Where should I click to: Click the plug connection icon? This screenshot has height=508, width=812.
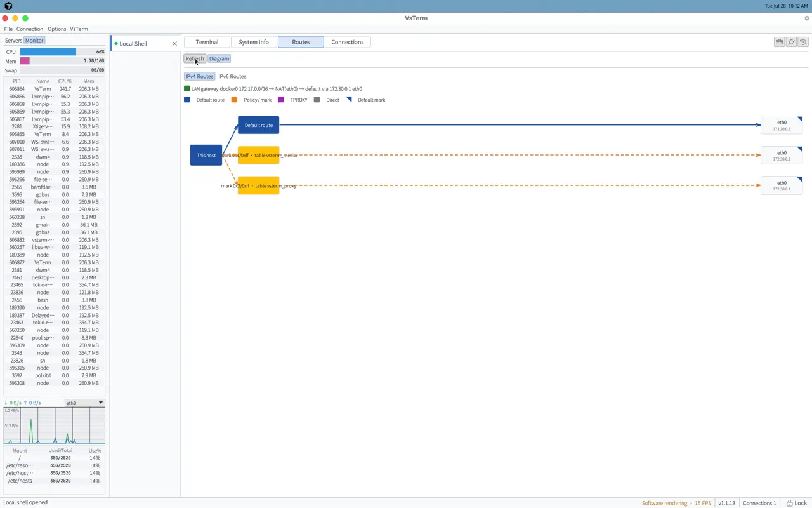point(791,42)
